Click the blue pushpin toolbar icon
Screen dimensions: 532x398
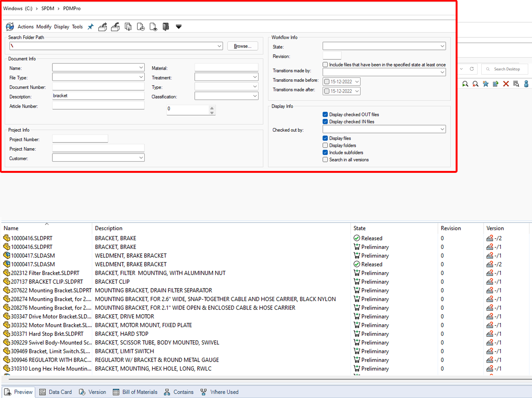[91, 27]
